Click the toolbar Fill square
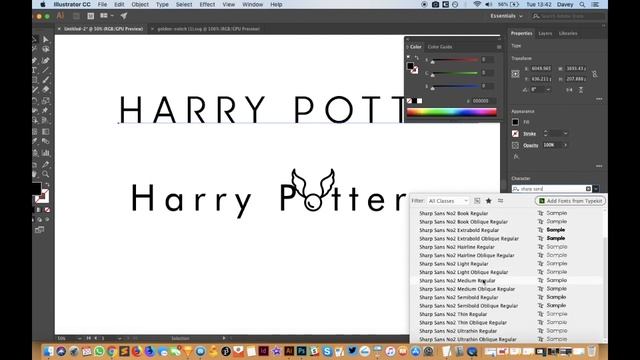This screenshot has height=360, width=640. 36,189
